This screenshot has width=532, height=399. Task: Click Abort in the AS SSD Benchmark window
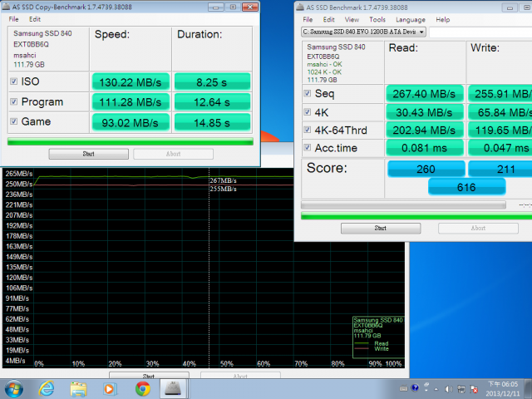[x=478, y=229]
